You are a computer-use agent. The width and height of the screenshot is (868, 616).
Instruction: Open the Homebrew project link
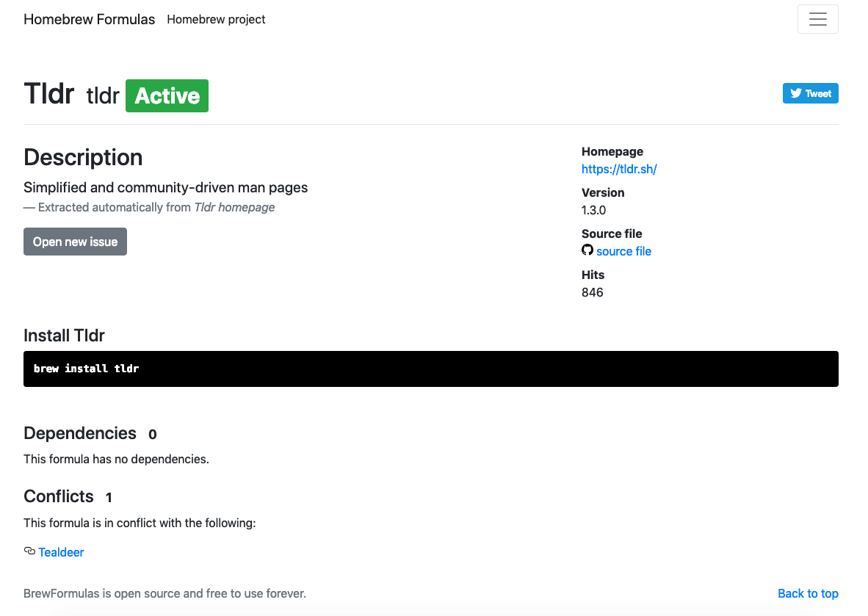point(216,19)
